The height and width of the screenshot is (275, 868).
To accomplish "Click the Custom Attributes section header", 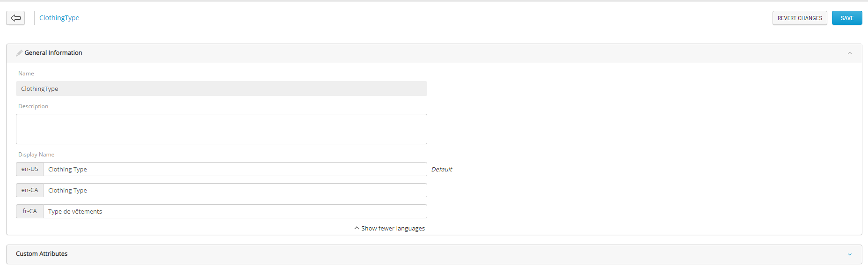I will tap(41, 254).
